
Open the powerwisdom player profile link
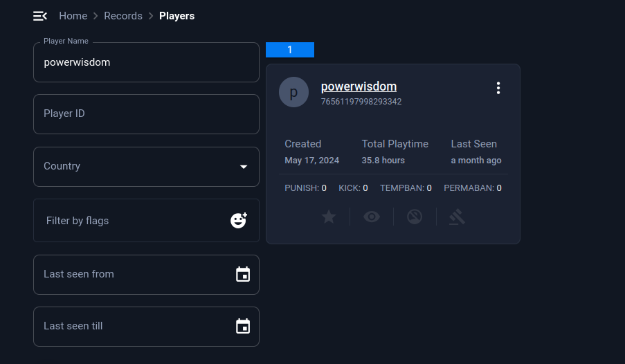coord(359,87)
